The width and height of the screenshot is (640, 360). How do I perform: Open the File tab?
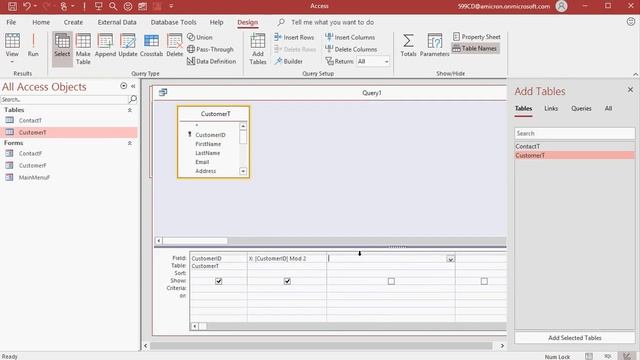point(11,22)
